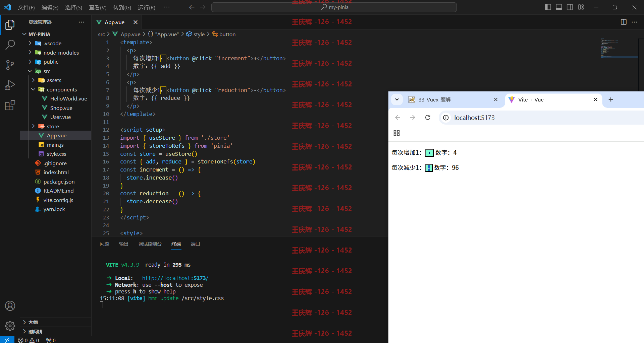Open Explorer panel More Actions ellipsis

coord(82,22)
